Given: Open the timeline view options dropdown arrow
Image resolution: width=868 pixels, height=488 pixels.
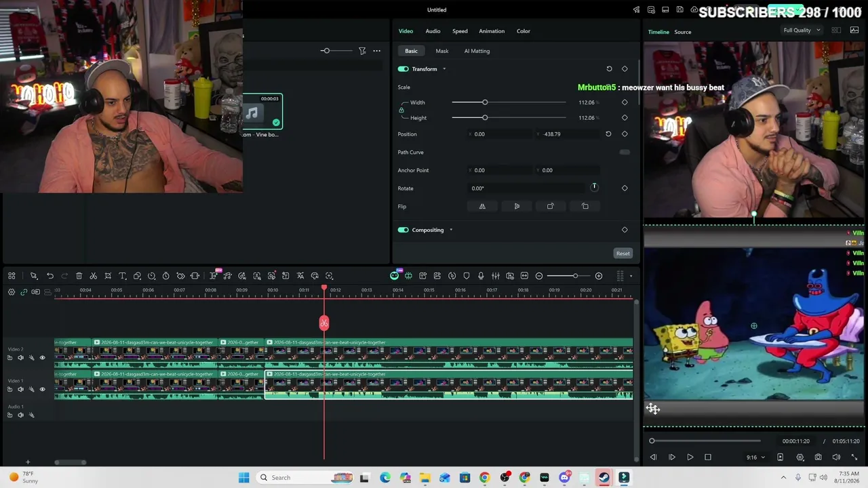Looking at the screenshot, I should pos(631,276).
